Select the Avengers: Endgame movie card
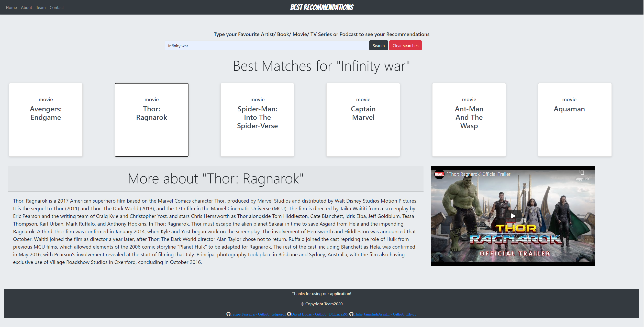The image size is (644, 327). pyautogui.click(x=46, y=120)
